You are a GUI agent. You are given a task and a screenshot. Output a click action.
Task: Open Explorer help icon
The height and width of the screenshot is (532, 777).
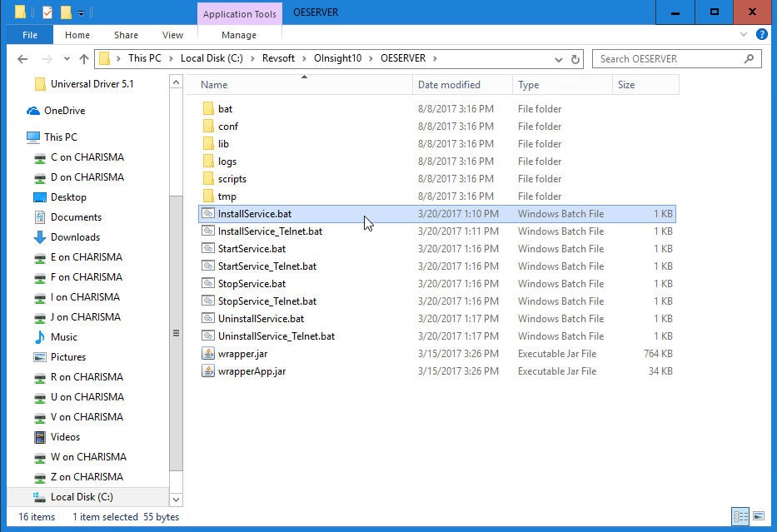[762, 34]
